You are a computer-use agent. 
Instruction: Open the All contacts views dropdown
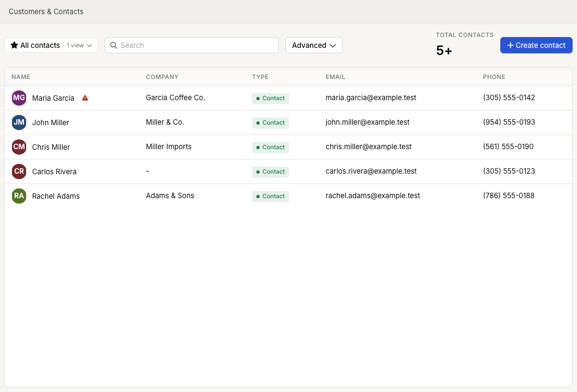click(51, 45)
